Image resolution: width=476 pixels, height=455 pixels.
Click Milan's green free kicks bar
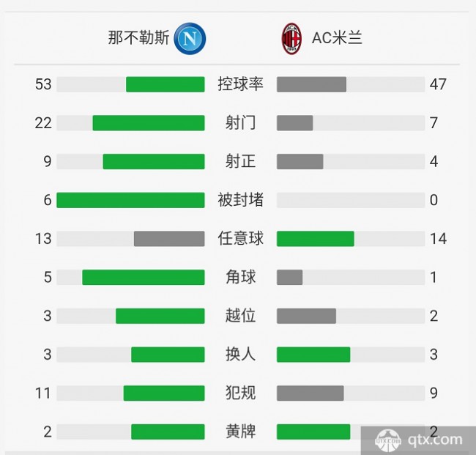coord(316,238)
